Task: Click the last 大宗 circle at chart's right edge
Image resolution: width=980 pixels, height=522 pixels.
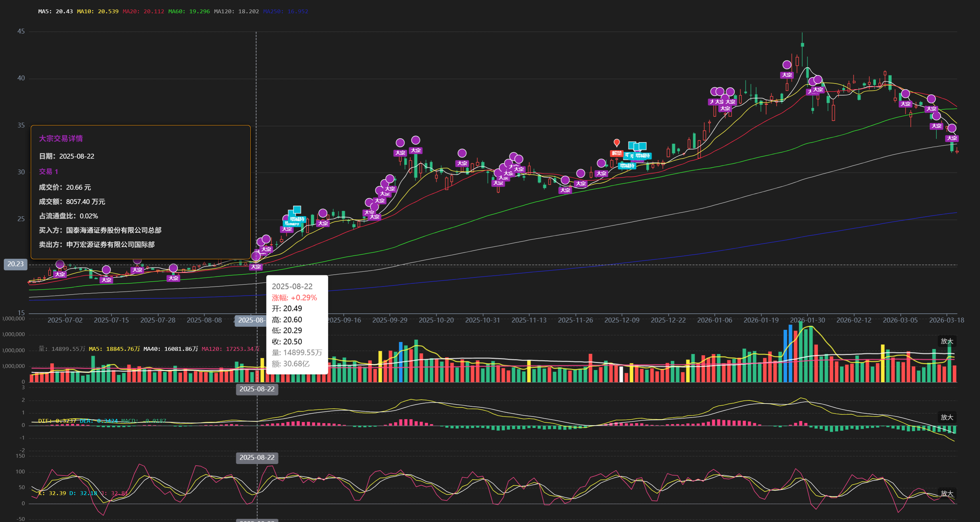Action: coord(951,128)
